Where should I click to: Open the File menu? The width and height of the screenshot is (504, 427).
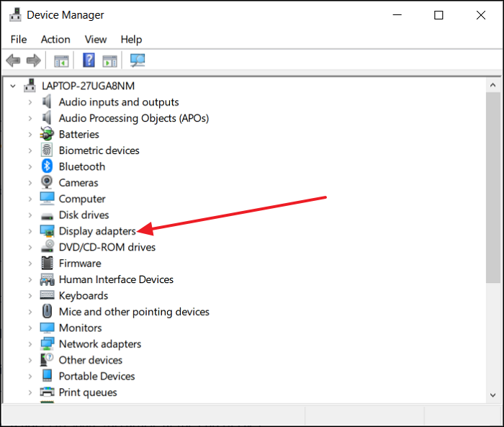[19, 40]
